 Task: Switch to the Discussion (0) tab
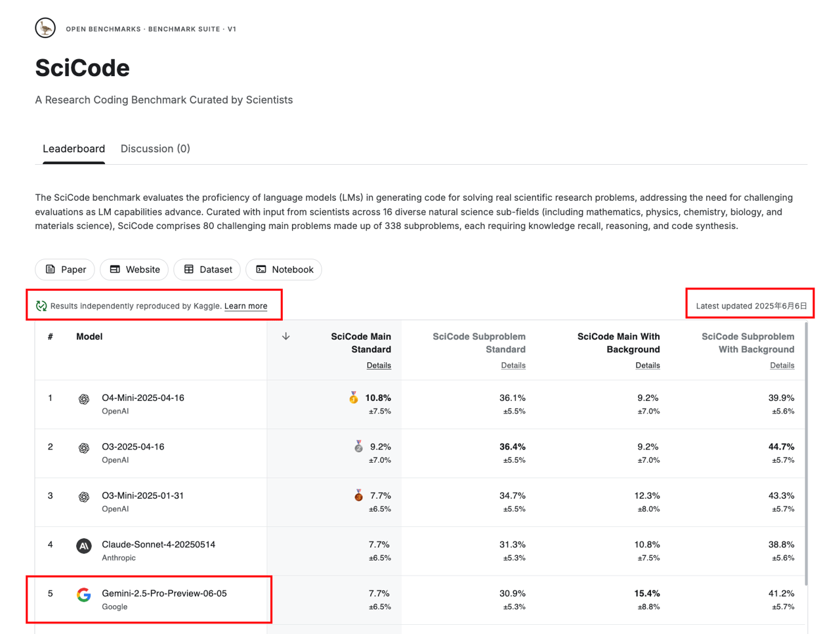click(x=155, y=149)
